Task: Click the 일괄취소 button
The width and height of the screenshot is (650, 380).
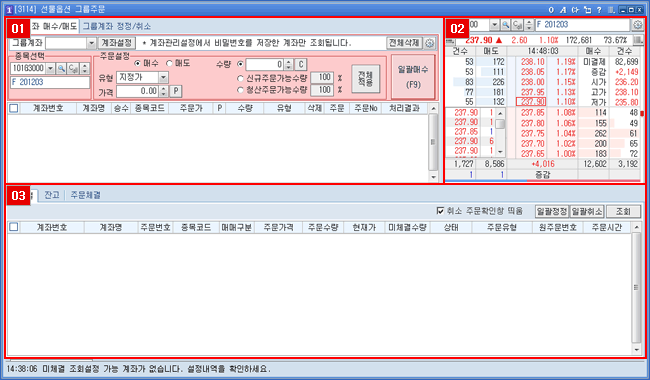Action: click(587, 211)
